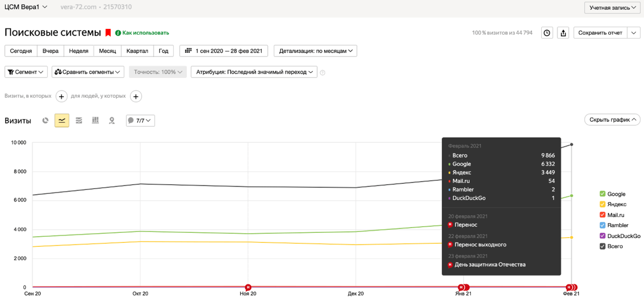This screenshot has height=305, width=644.
Task: Switch to map chart view
Action: (x=112, y=120)
